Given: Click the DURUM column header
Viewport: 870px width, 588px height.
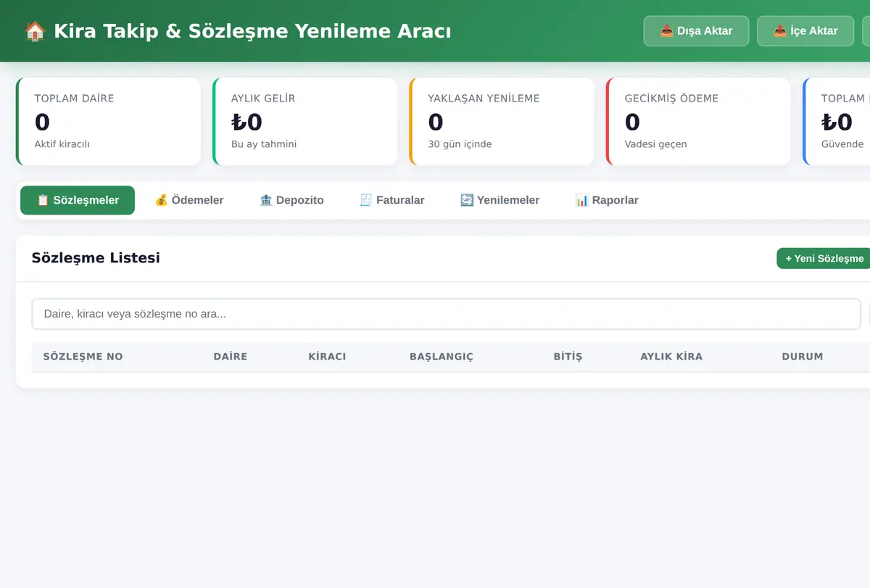Looking at the screenshot, I should tap(803, 357).
